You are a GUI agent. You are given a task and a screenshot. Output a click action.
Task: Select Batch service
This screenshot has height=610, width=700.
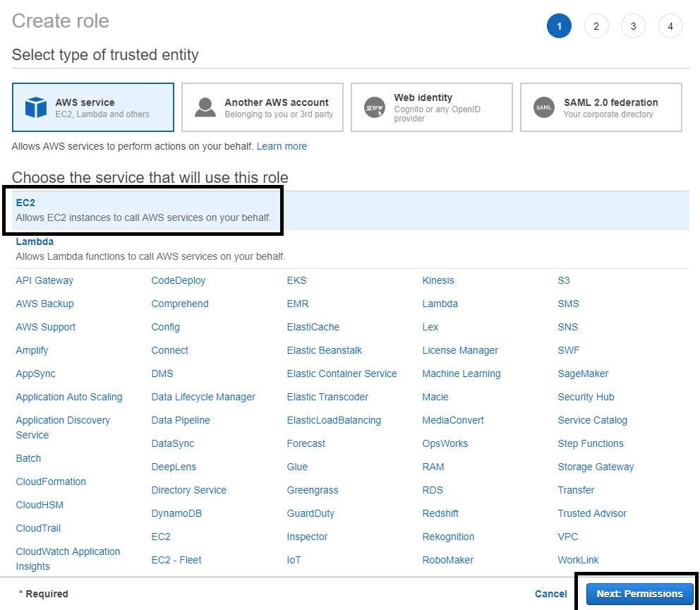click(28, 458)
